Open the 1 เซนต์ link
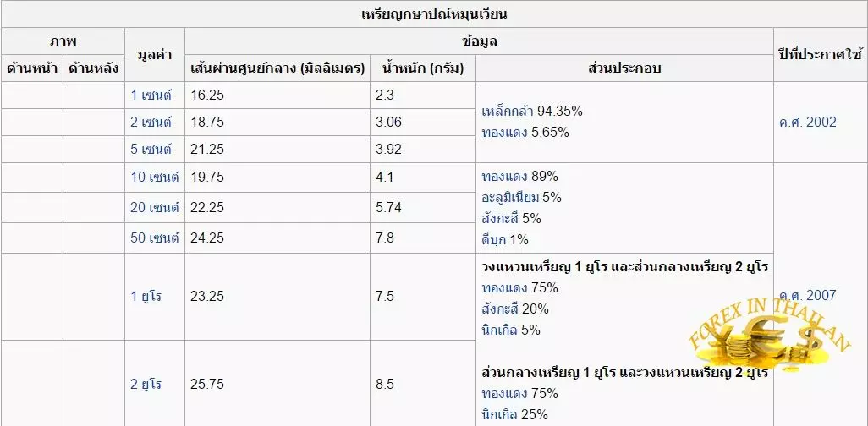This screenshot has height=426, width=868. [151, 96]
